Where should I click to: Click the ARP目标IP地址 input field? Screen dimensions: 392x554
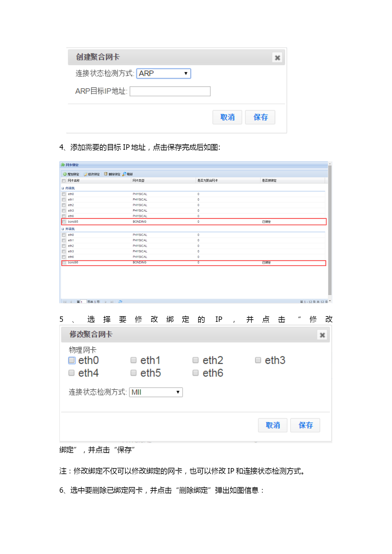(x=170, y=91)
